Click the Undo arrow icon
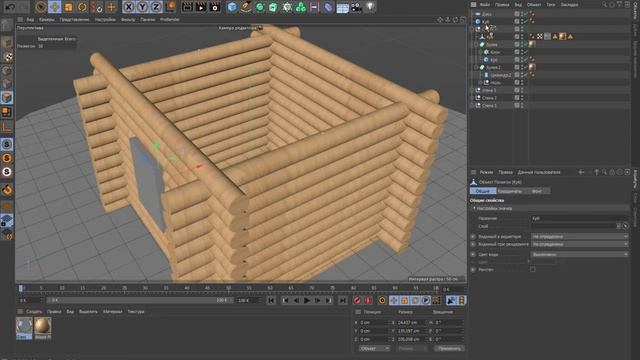This screenshot has width=640, height=360. click(10, 7)
